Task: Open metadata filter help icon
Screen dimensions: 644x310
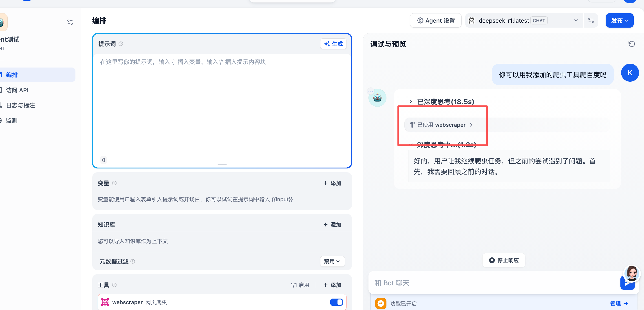Action: click(x=133, y=261)
